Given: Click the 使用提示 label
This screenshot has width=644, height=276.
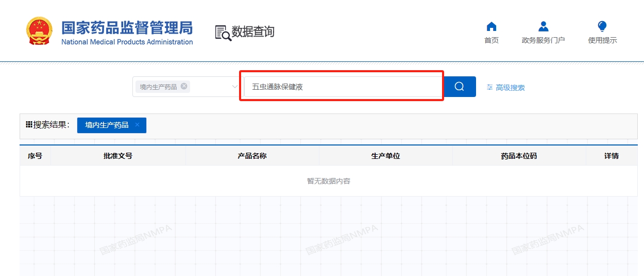Looking at the screenshot, I should point(602,40).
